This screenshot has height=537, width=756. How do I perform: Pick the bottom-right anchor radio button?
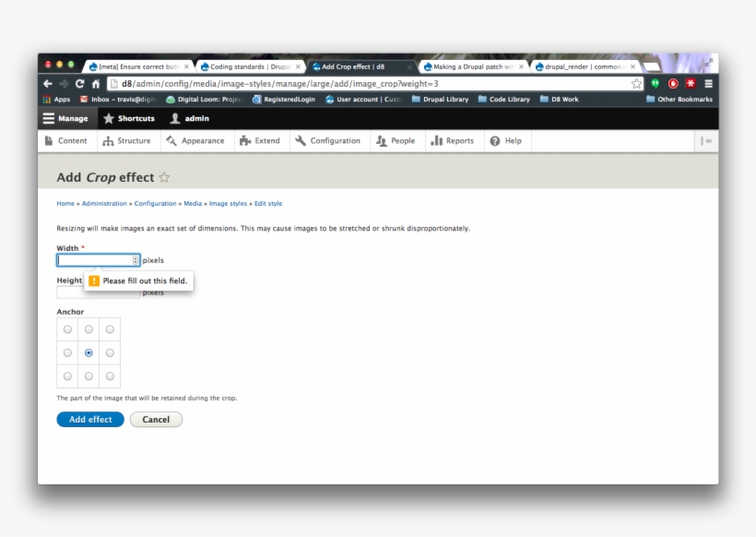[x=111, y=377]
